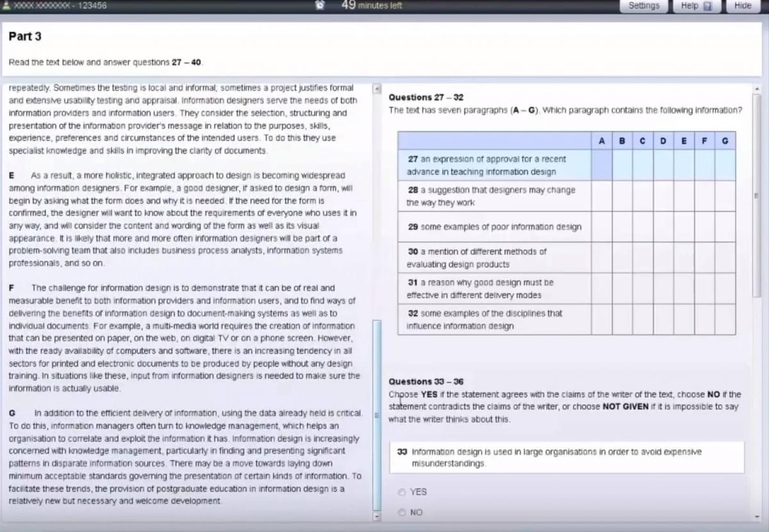The height and width of the screenshot is (532, 769).
Task: Select paragraph E for question 28
Action: (684, 195)
